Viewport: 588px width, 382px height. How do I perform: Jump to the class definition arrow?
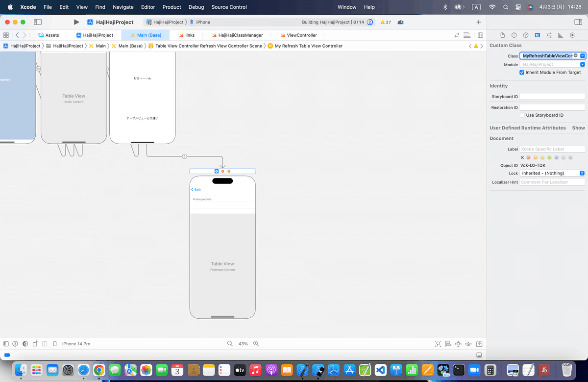click(x=576, y=56)
